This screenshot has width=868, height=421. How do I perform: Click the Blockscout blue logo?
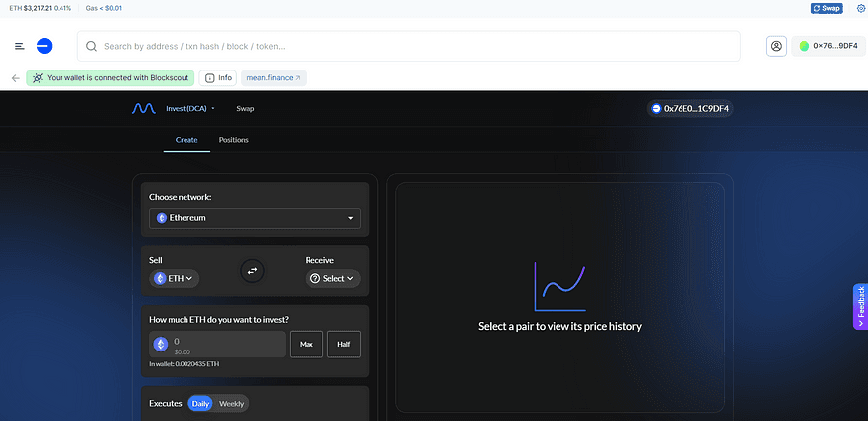click(45, 46)
